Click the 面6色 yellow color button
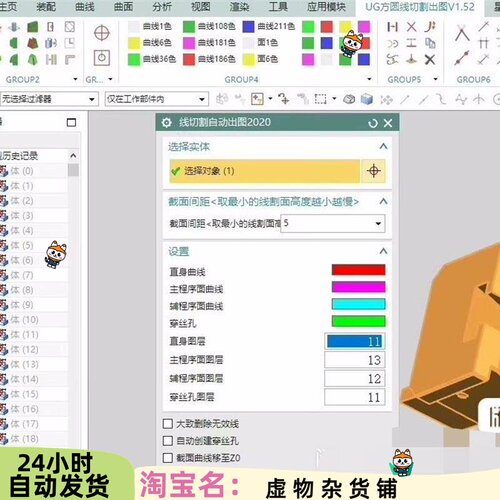Viewport: 500px width, 500px height. click(x=261, y=59)
